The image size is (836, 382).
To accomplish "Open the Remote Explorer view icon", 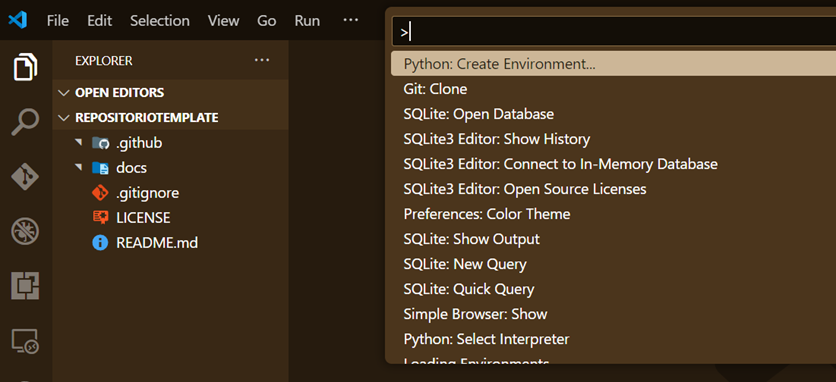I will click(25, 341).
